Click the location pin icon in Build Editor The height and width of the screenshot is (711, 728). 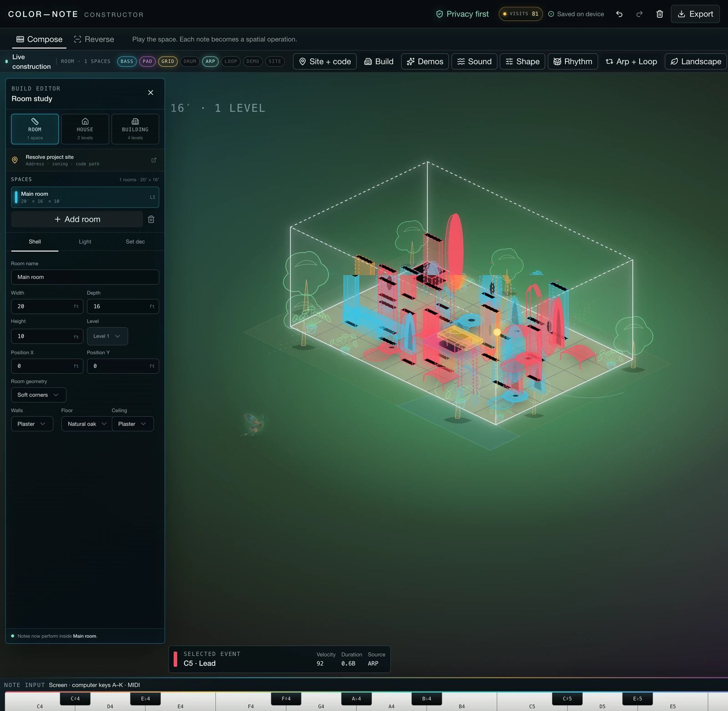point(15,160)
